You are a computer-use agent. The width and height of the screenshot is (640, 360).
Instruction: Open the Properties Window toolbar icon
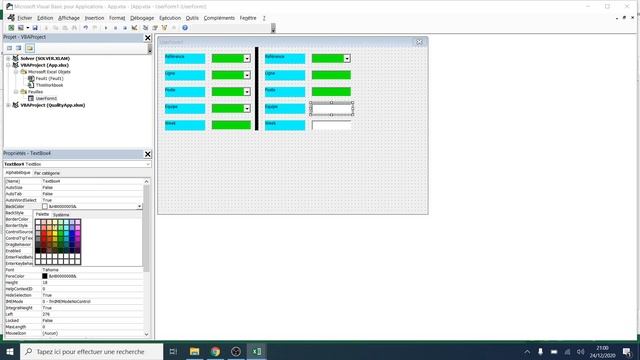point(155,28)
